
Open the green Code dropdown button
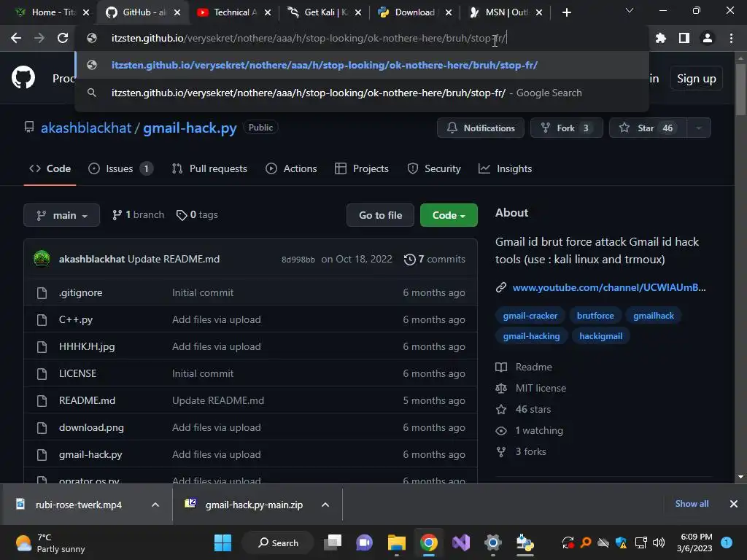449,215
